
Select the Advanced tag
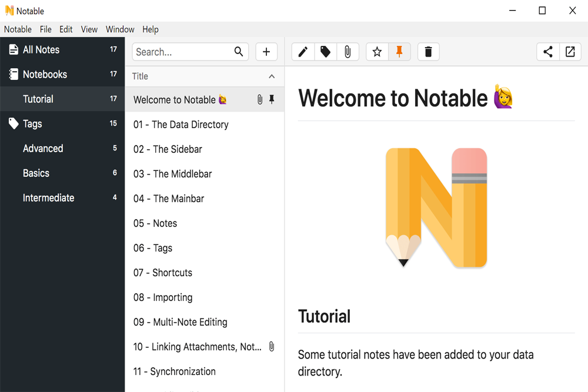coord(43,149)
